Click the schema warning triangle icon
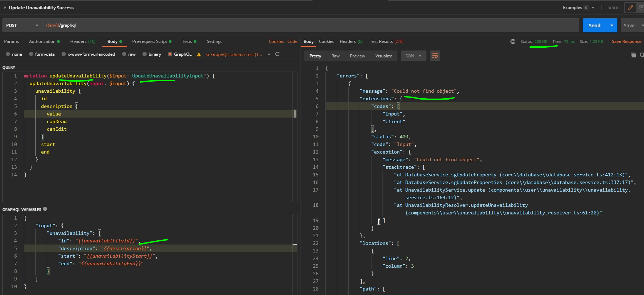This screenshot has height=295, width=644. click(x=199, y=54)
